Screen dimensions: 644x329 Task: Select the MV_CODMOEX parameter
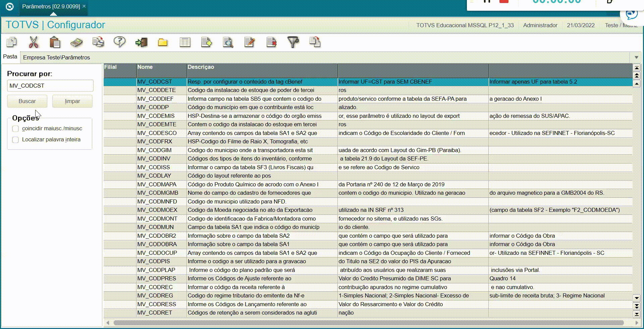(x=368, y=210)
